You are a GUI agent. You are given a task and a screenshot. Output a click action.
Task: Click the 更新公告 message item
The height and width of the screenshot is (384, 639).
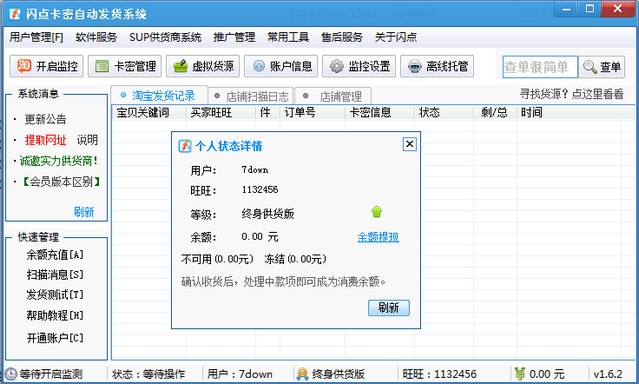point(45,119)
